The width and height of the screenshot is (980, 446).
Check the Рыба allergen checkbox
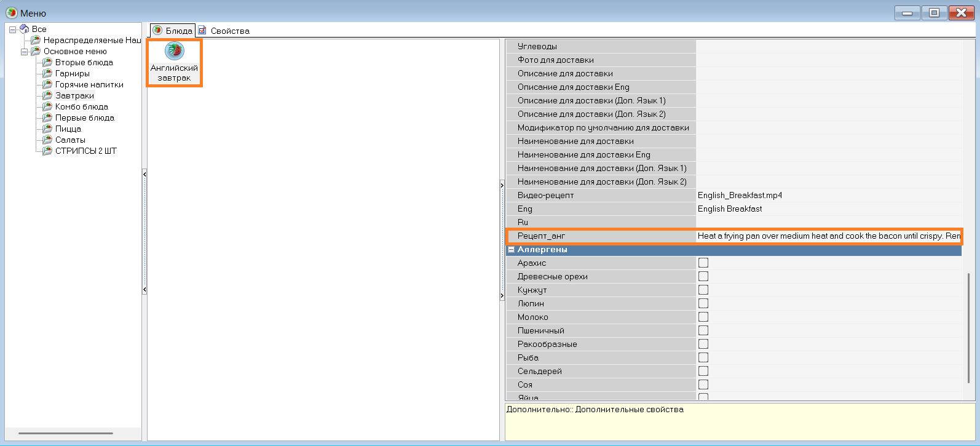click(703, 357)
